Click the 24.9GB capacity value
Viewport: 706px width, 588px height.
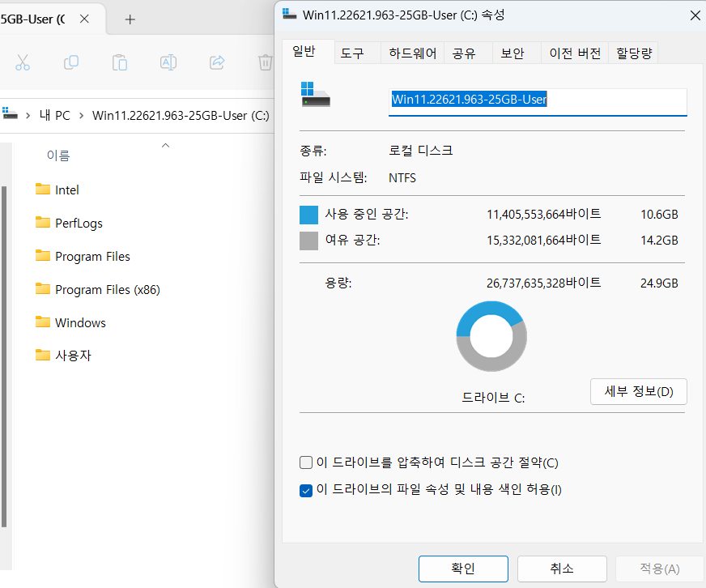tap(659, 283)
